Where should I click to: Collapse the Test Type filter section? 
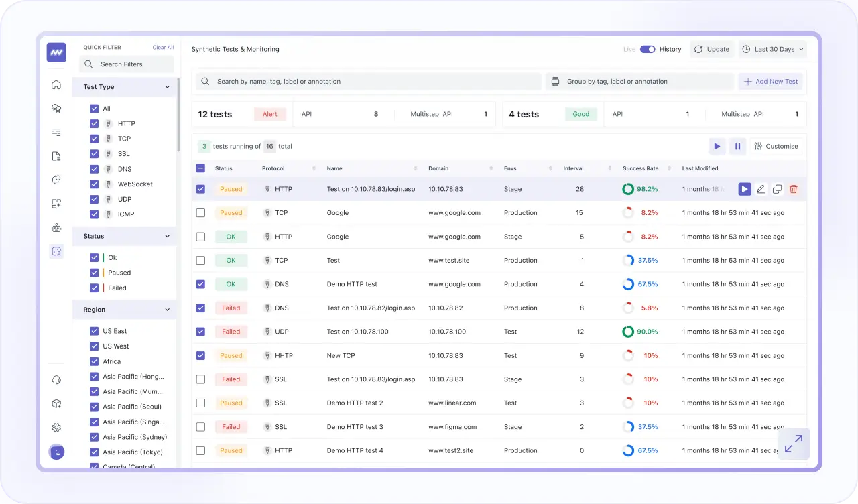coord(168,86)
